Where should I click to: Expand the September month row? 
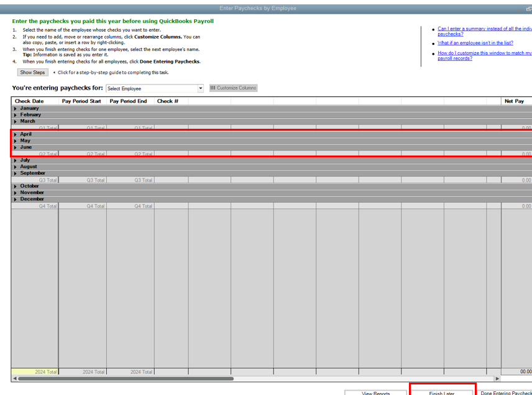[x=16, y=174]
